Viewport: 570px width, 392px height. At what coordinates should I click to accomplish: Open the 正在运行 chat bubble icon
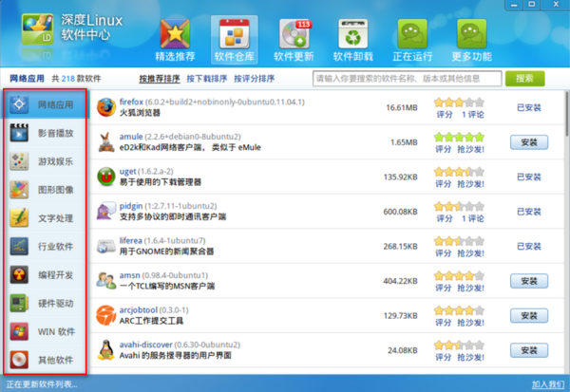[412, 34]
